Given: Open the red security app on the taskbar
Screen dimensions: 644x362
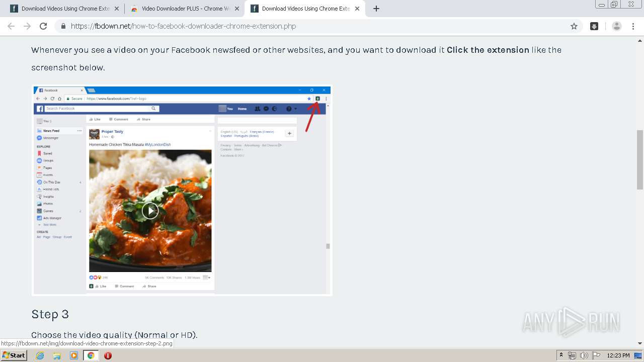Looking at the screenshot, I should coord(108,355).
